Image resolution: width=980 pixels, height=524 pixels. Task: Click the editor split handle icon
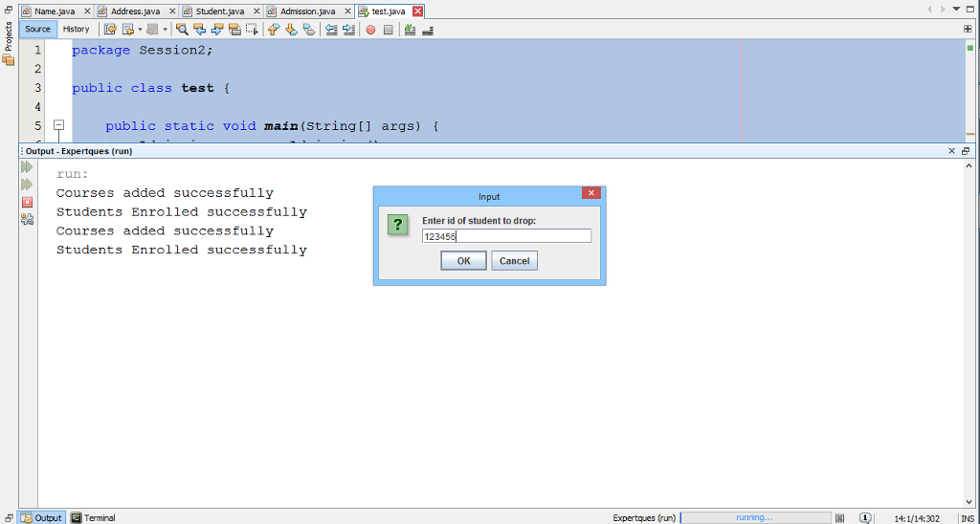pos(968,29)
